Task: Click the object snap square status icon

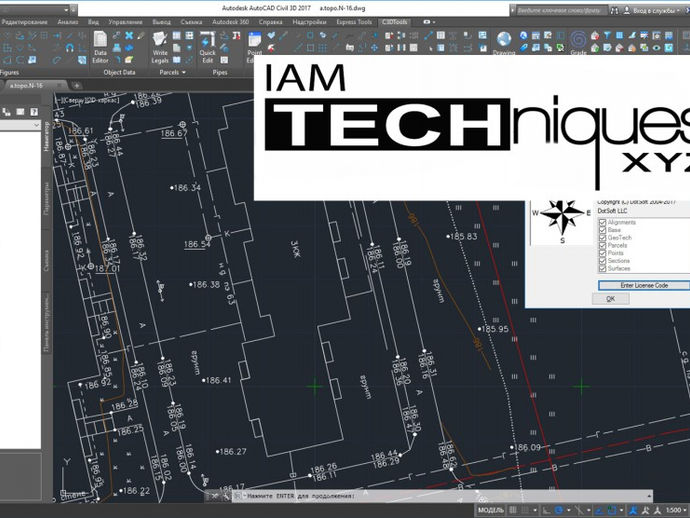Action: click(612, 510)
